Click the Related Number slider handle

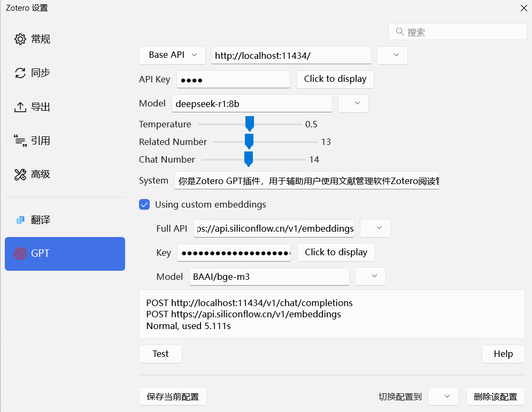pyautogui.click(x=249, y=141)
